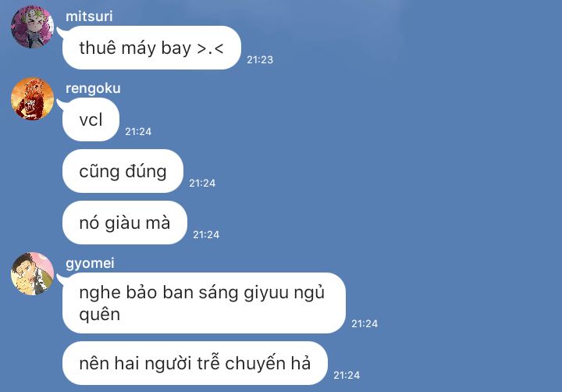Click the timestamp next to "nó giàu mà"
The width and height of the screenshot is (562, 392).
(206, 234)
